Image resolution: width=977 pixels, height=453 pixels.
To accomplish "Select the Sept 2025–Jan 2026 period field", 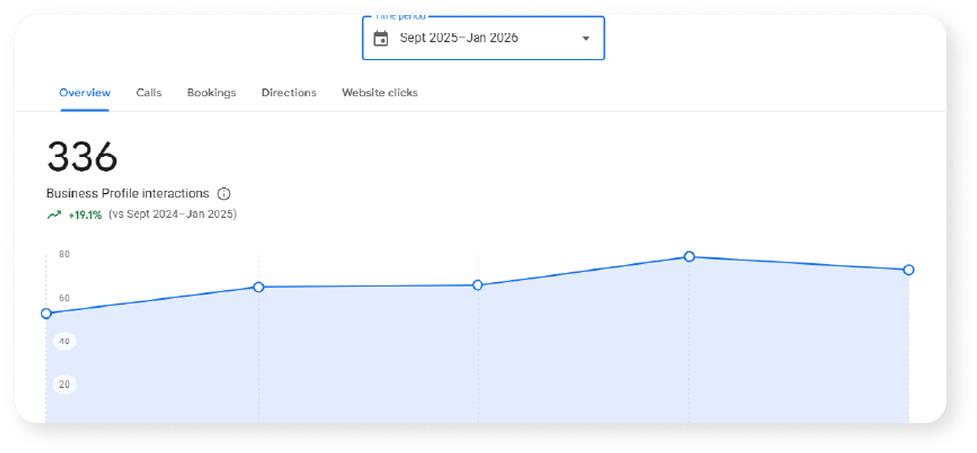I will click(x=484, y=38).
